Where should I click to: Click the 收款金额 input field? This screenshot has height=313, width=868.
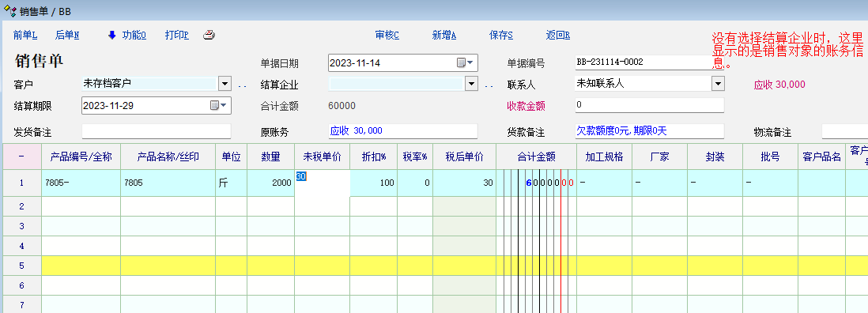649,105
